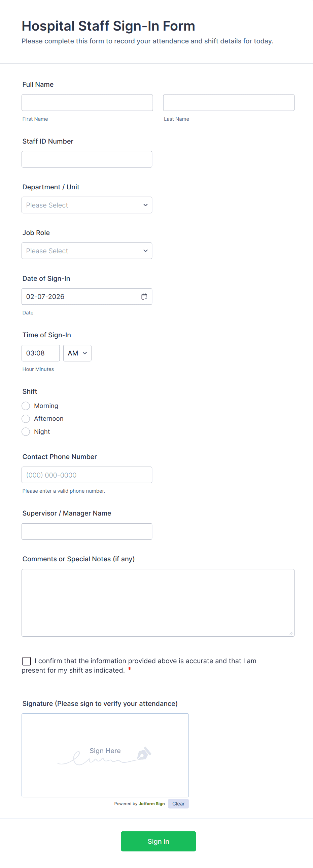Check the accuracy confirmation checkbox
The width and height of the screenshot is (313, 868).
pos(27,661)
